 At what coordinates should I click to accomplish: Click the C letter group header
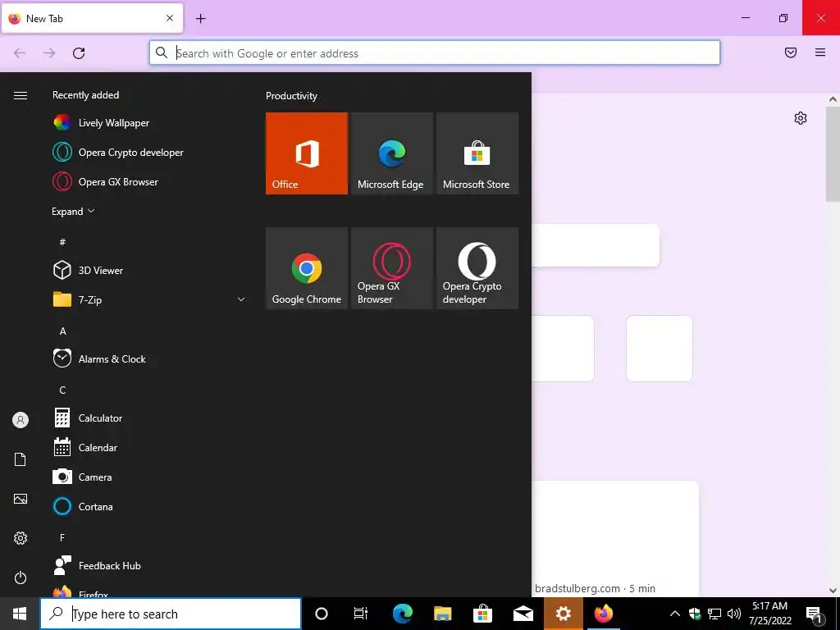tap(62, 390)
